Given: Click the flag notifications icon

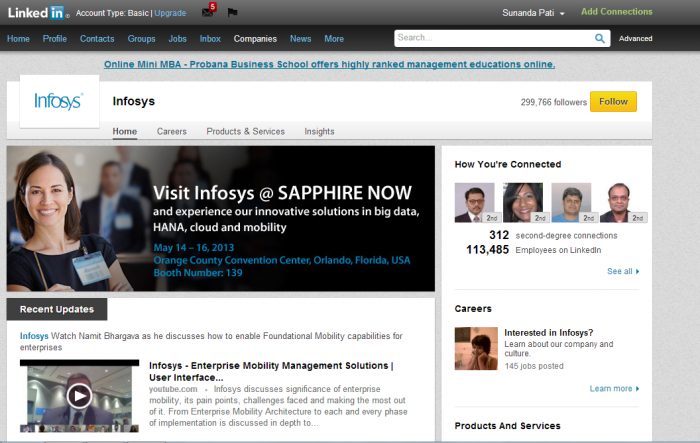Looking at the screenshot, I should coord(232,13).
